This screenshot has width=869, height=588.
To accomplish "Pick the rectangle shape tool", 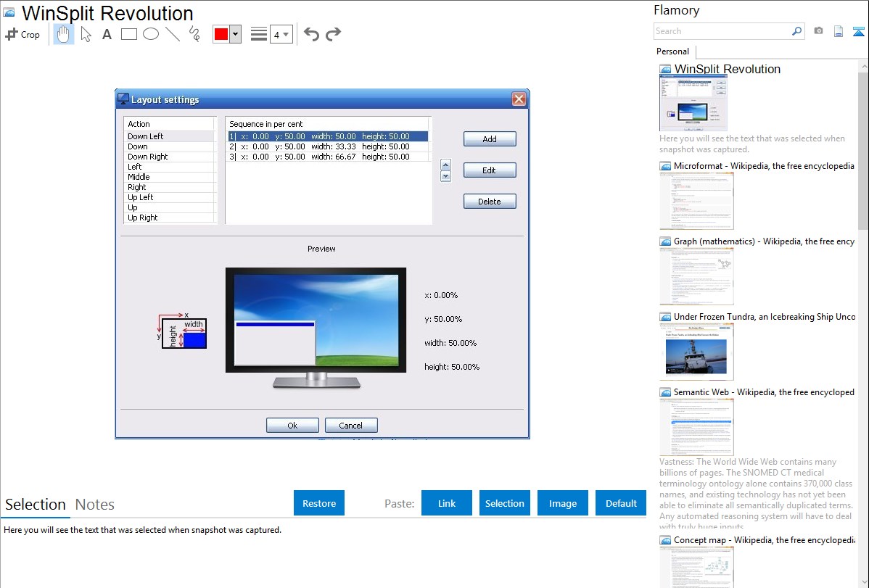I will click(129, 34).
